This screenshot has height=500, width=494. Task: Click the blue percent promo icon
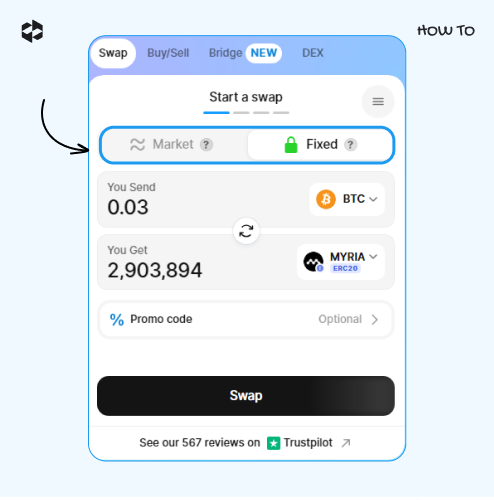(x=117, y=319)
